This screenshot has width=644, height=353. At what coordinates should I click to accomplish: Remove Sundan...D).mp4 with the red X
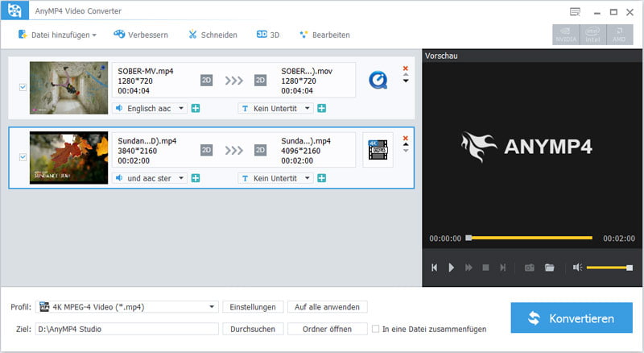(x=406, y=139)
